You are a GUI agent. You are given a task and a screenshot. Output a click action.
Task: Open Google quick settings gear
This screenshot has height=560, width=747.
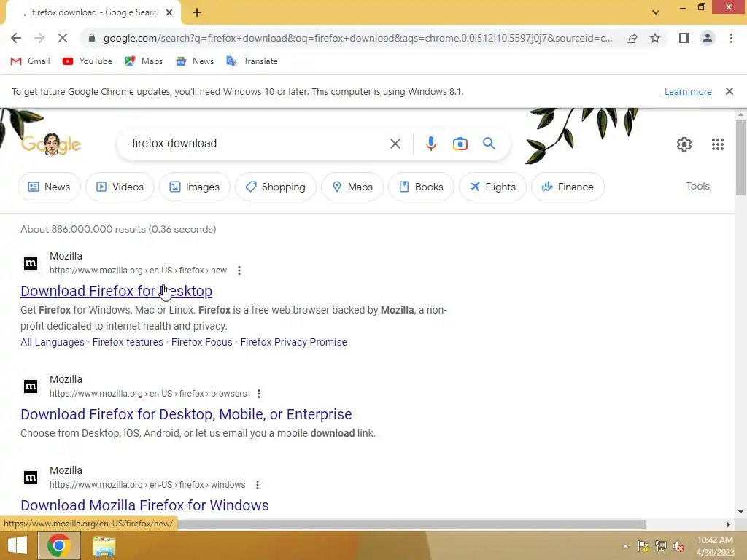click(684, 144)
